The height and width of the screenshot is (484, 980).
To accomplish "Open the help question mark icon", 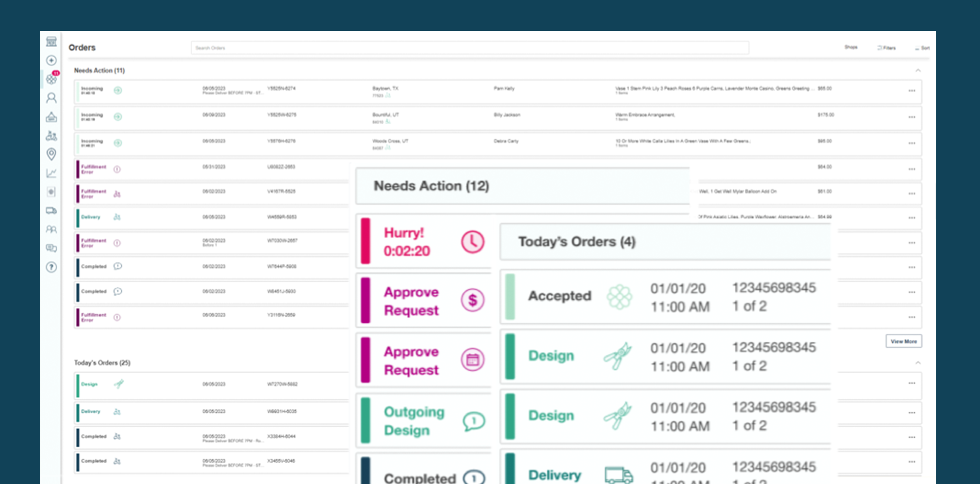I will click(51, 267).
